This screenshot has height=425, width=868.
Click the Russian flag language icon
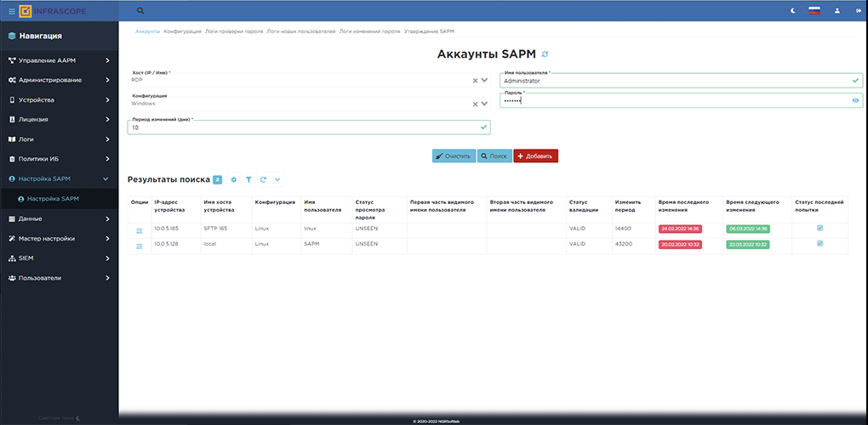[x=814, y=11]
